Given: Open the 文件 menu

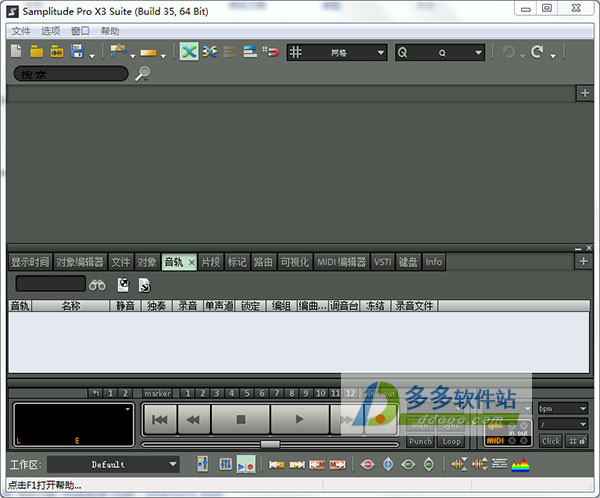Looking at the screenshot, I should click(x=21, y=31).
